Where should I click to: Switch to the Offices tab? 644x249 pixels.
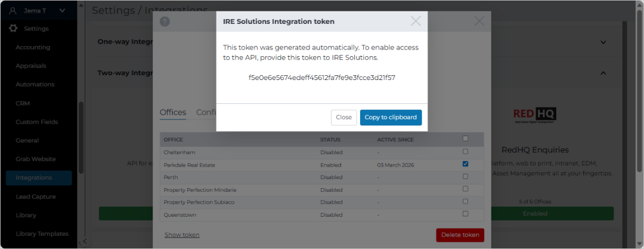pyautogui.click(x=173, y=112)
